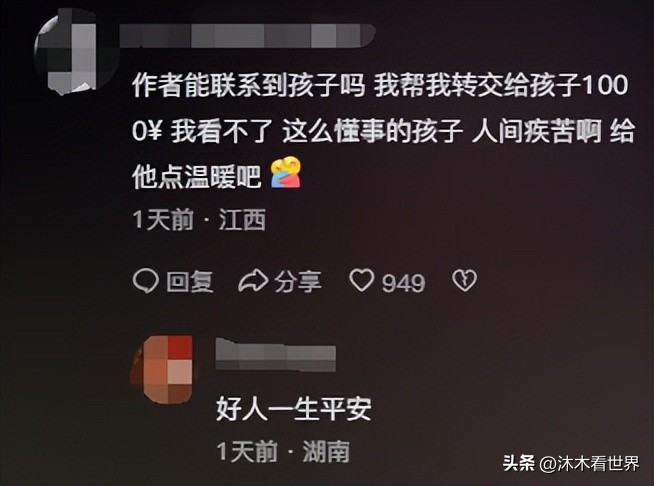Click the share arrow icon

253,281
